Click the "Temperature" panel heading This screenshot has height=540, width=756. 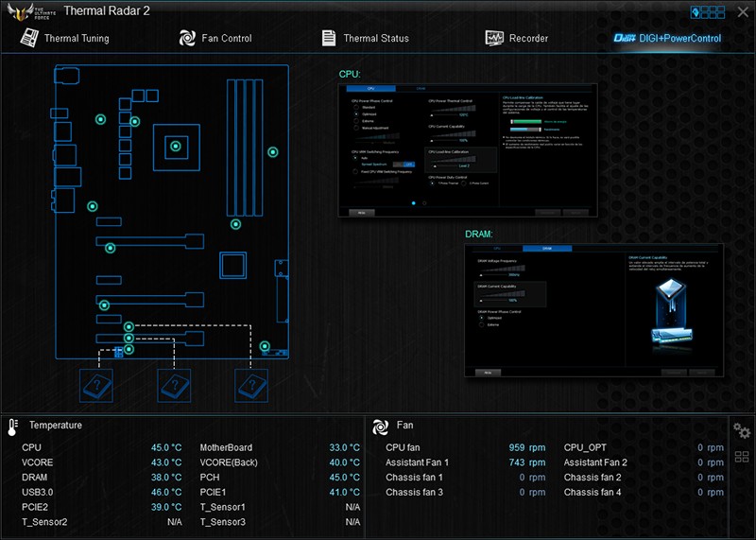(x=56, y=426)
